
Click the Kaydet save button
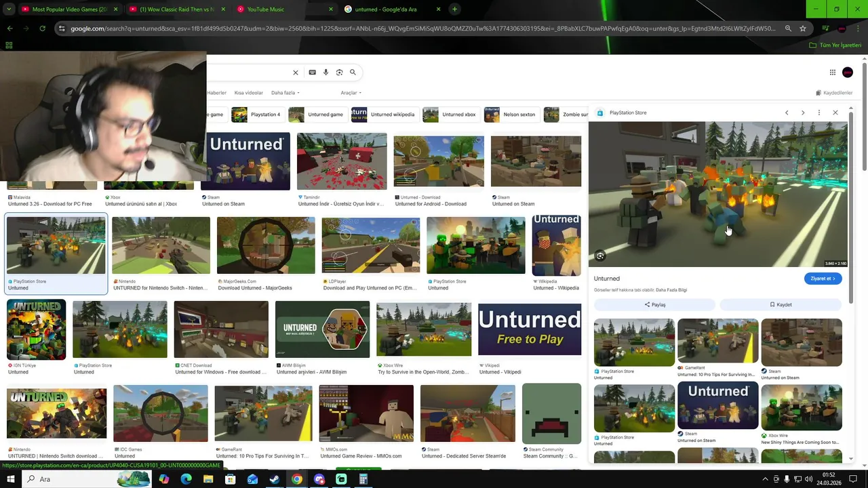coord(781,305)
